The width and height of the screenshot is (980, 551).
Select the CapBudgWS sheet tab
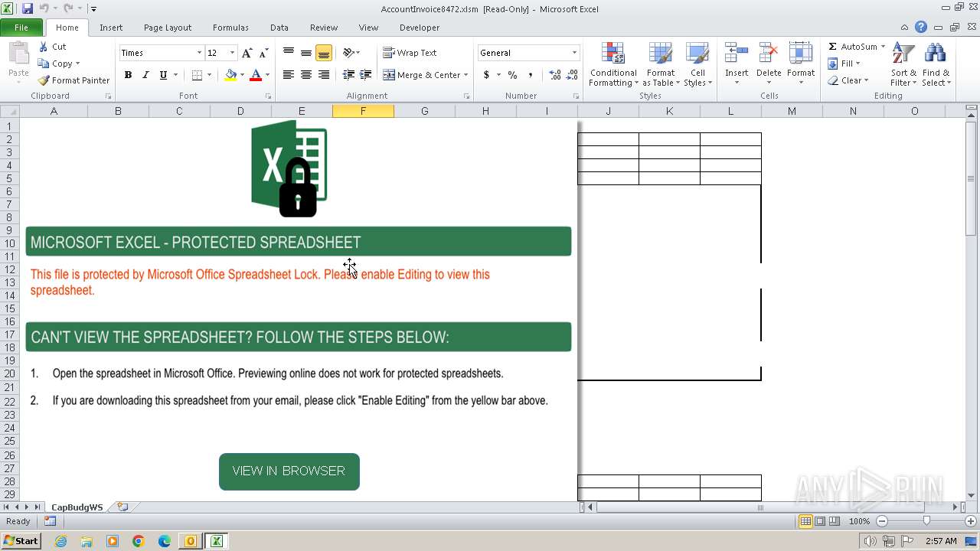pos(77,507)
